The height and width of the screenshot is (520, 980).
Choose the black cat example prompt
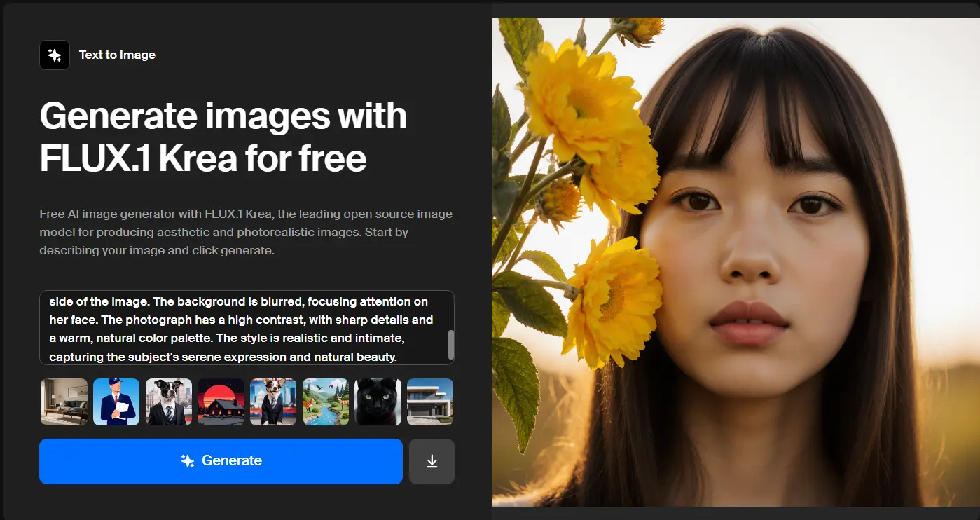coord(378,402)
